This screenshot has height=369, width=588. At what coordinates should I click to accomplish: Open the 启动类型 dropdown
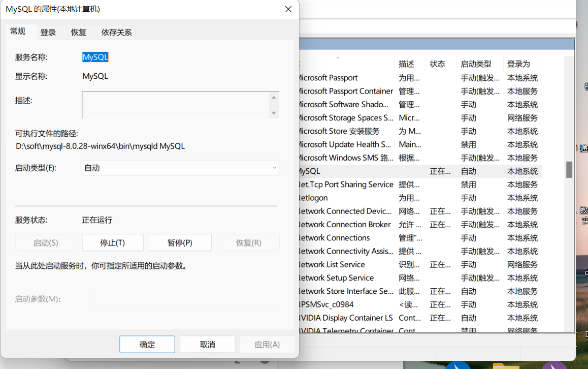181,168
